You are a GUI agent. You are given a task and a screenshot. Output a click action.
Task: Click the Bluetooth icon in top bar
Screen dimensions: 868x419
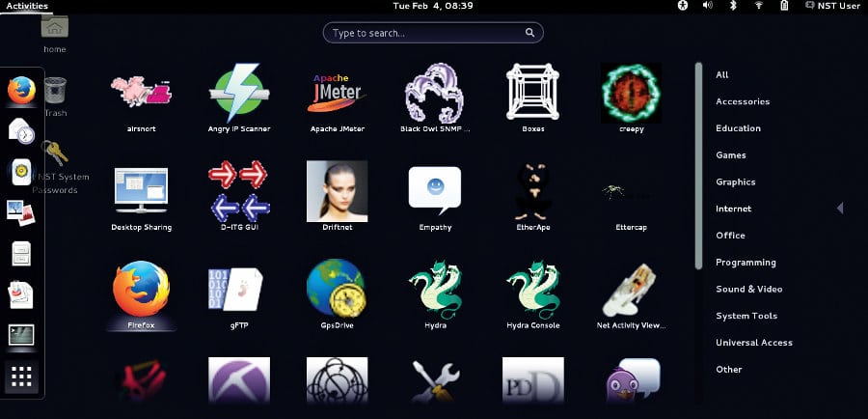[x=733, y=6]
